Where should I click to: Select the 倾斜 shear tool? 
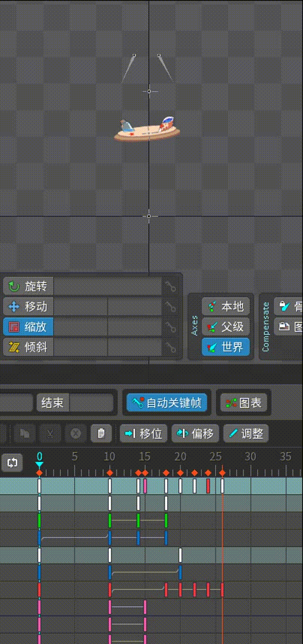click(28, 347)
